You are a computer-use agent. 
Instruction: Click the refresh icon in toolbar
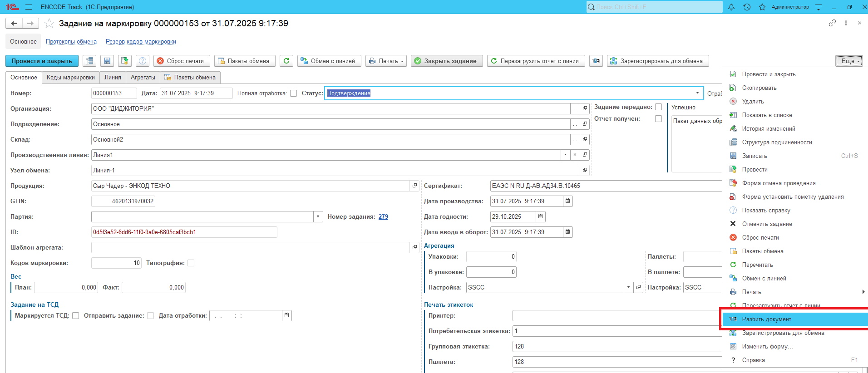(286, 61)
